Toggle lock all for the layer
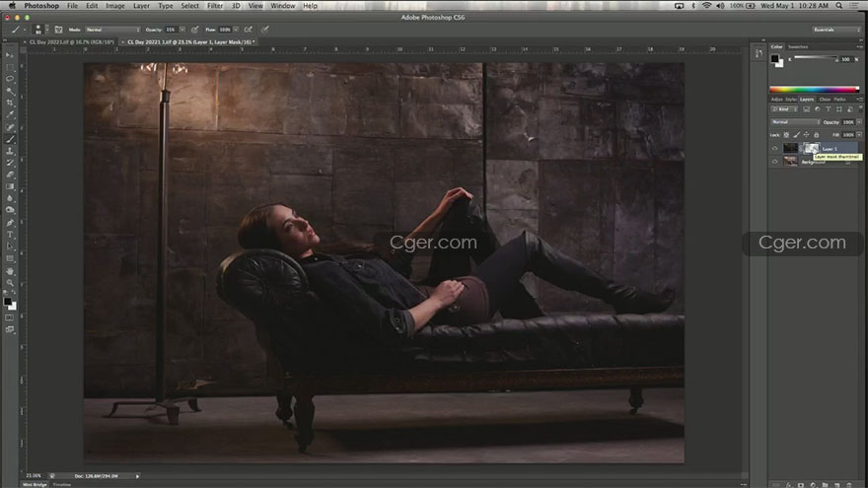This screenshot has height=488, width=868. (x=816, y=135)
